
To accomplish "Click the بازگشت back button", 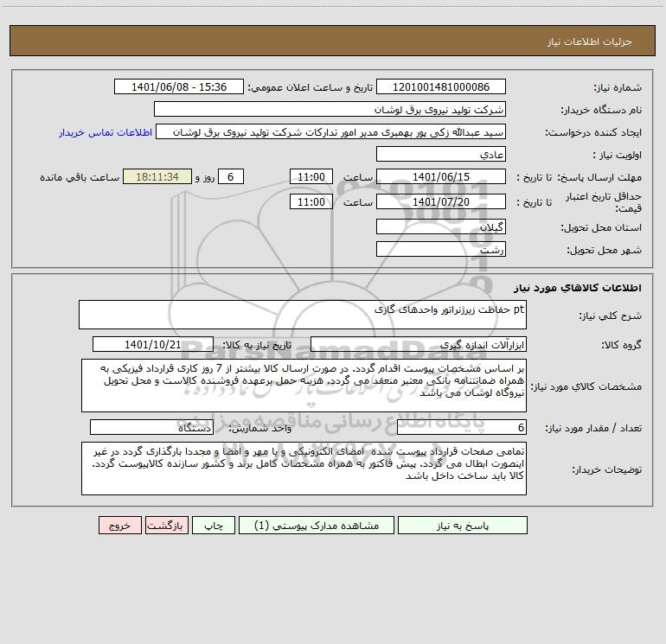I will [166, 525].
